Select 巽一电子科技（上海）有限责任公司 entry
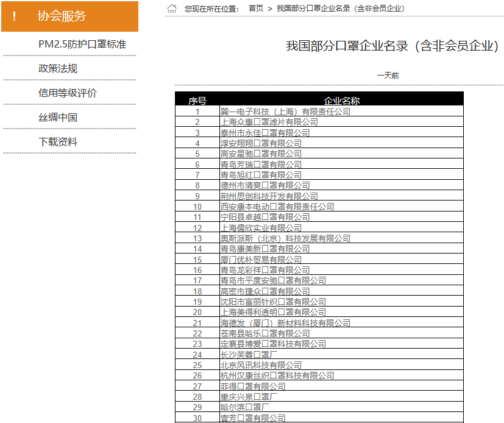This screenshot has width=504, height=423. [285, 112]
